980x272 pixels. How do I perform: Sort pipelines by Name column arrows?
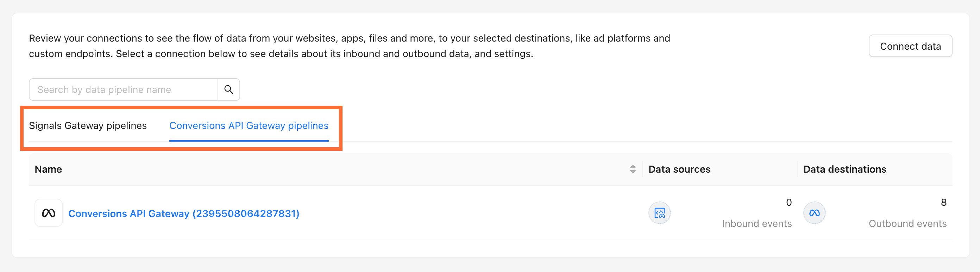click(633, 169)
